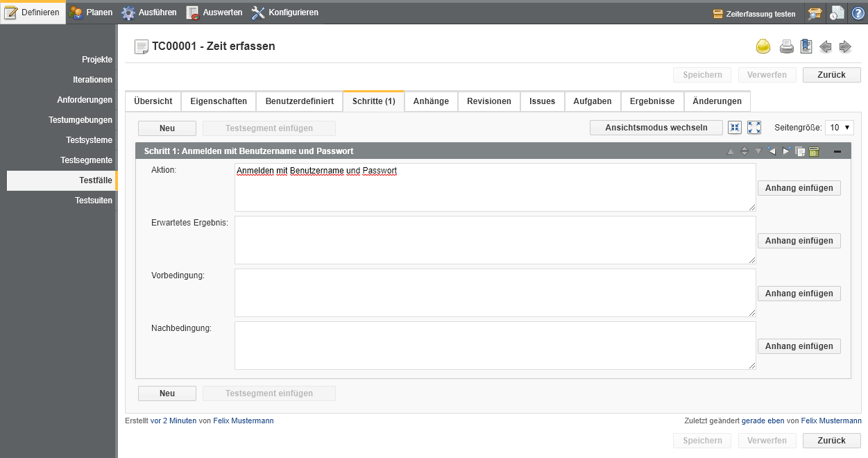Open the Ausführen menu
Image resolution: width=868 pixels, height=458 pixels.
(x=149, y=12)
